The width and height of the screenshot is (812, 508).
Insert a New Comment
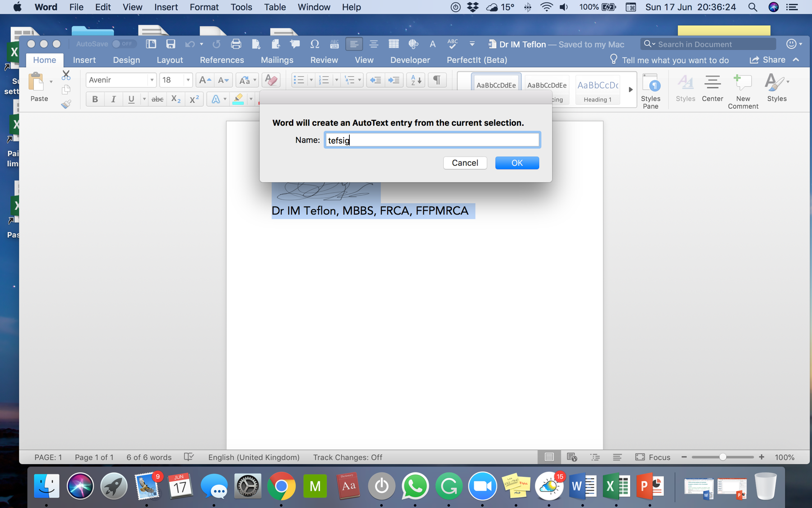(742, 91)
